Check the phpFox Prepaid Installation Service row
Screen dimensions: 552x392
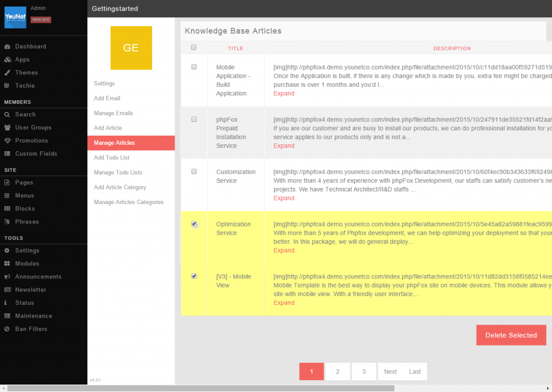(194, 119)
